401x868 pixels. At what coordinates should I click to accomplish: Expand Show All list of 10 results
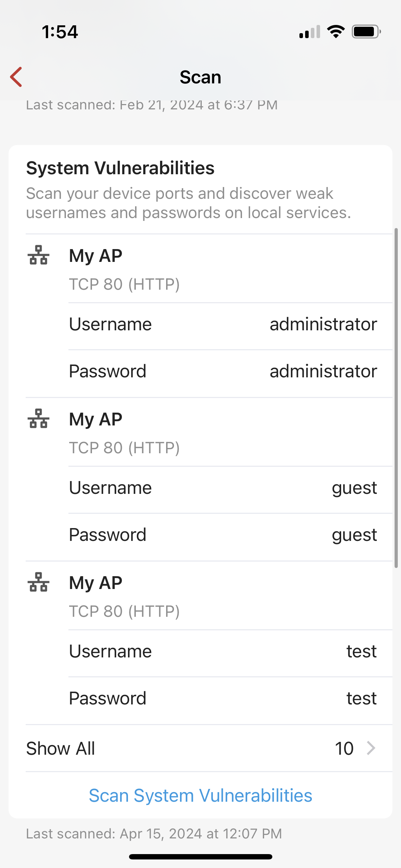209,748
